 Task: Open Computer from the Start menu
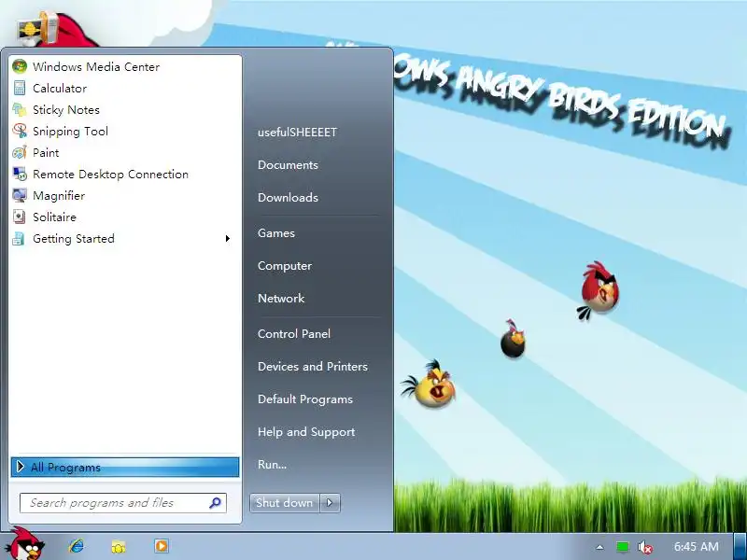point(285,266)
